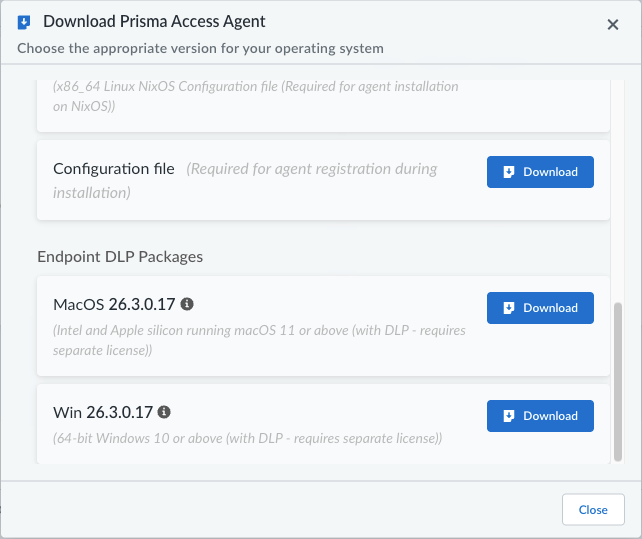Download the Configuration file

click(540, 172)
